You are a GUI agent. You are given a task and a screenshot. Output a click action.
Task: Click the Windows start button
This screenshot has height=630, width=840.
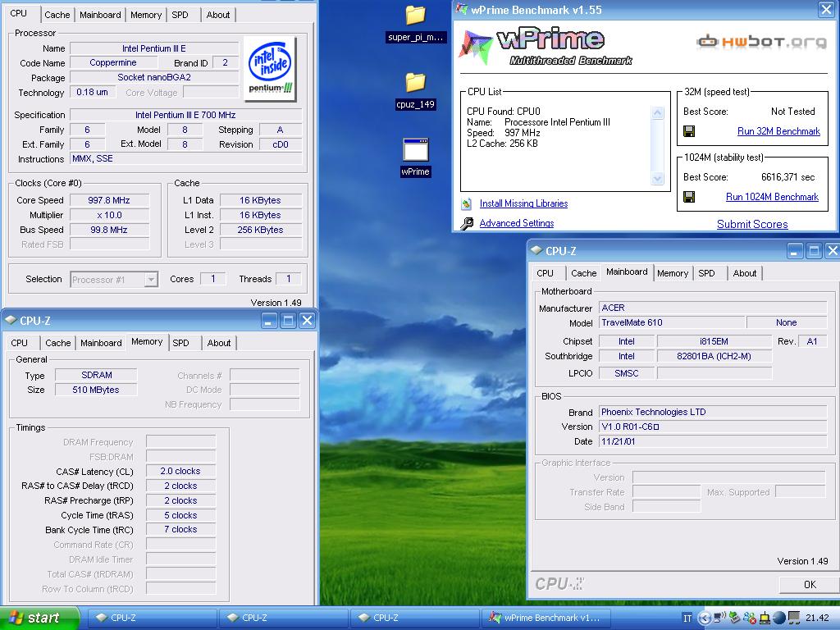coord(39,618)
